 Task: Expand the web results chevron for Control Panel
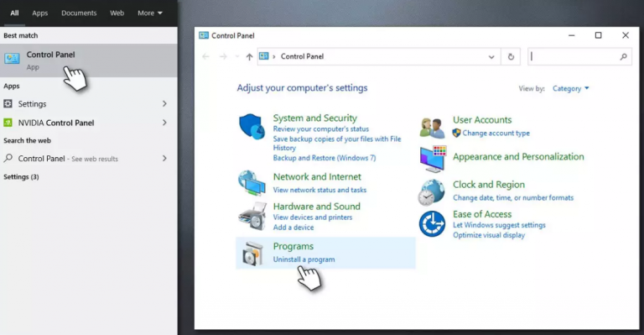(164, 158)
